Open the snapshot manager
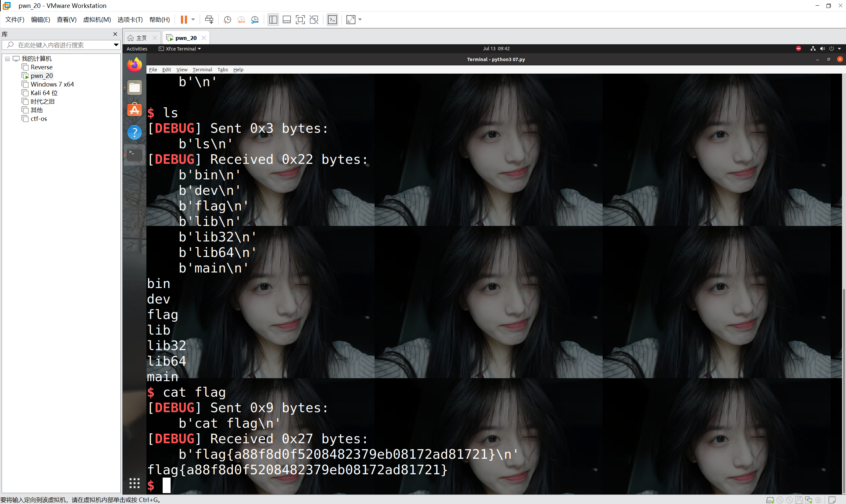The width and height of the screenshot is (846, 504). pos(255,20)
